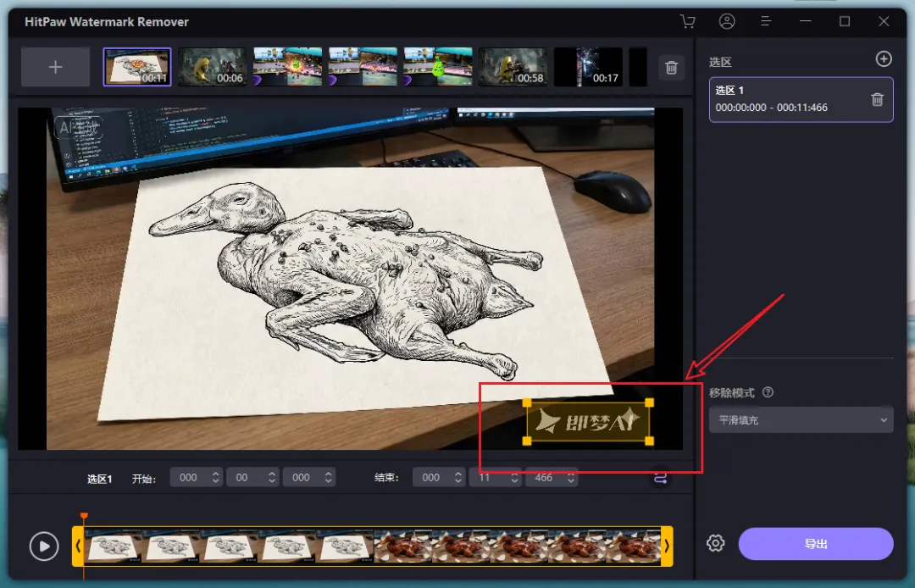Open the 平滑填充 removal mode dropdown
The height and width of the screenshot is (588, 915).
[x=801, y=420]
